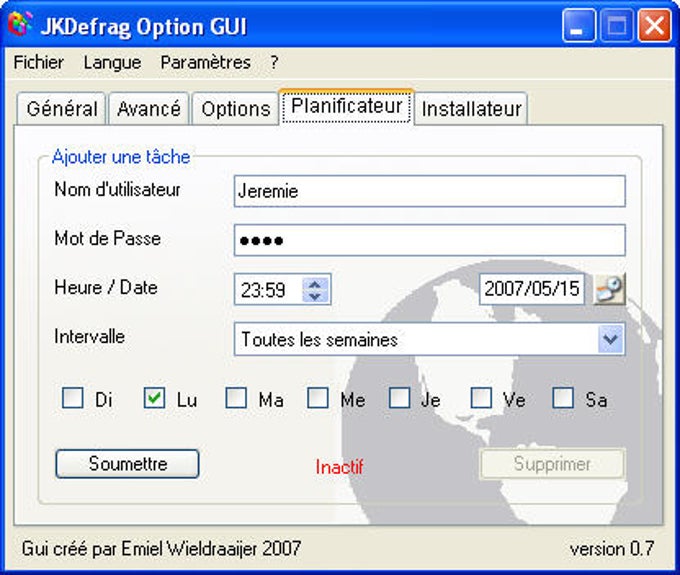Select the Planificateur tab
Viewport: 680px width, 575px height.
point(347,106)
